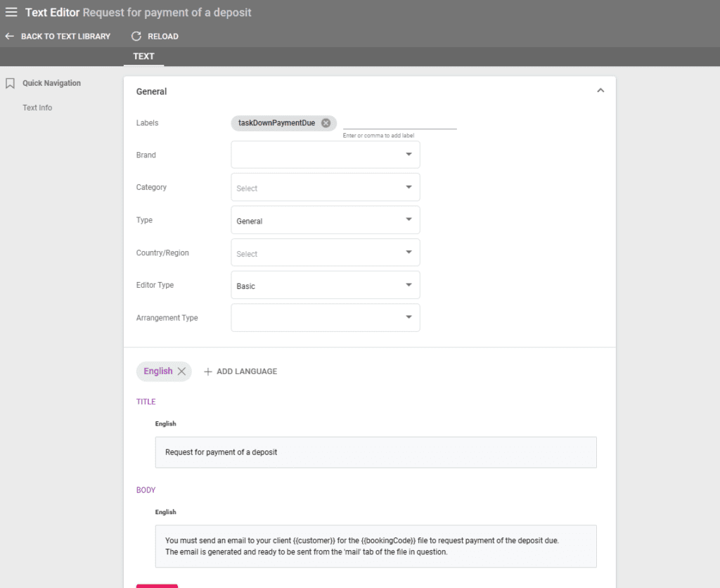The image size is (720, 588).
Task: Click the back arrow to text library
Action: [9, 36]
